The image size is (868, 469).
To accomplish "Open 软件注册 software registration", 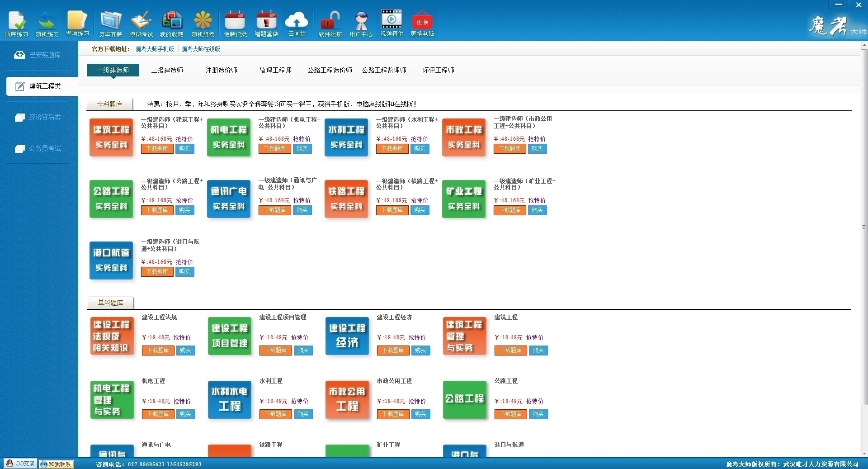I will coord(330,24).
